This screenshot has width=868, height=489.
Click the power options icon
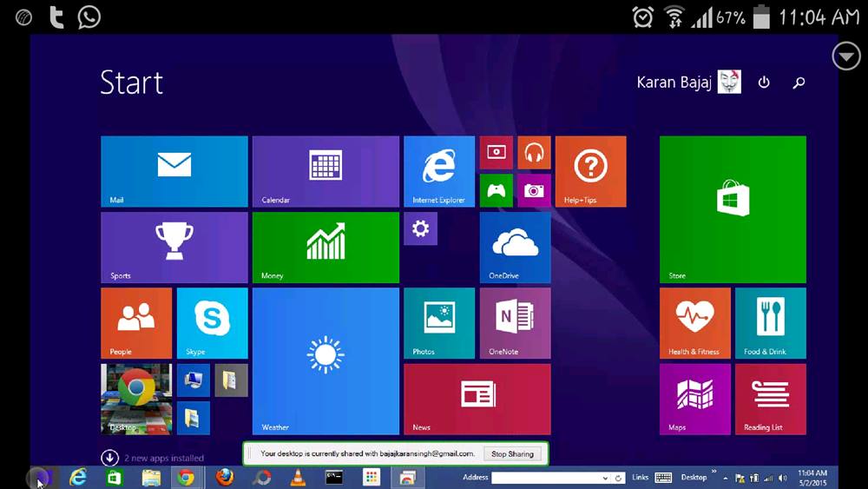coord(764,83)
